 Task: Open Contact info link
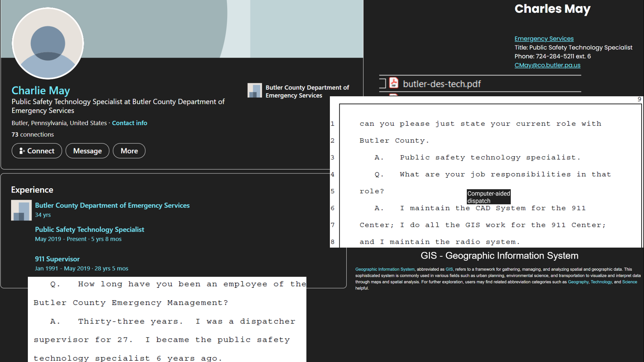tap(130, 123)
